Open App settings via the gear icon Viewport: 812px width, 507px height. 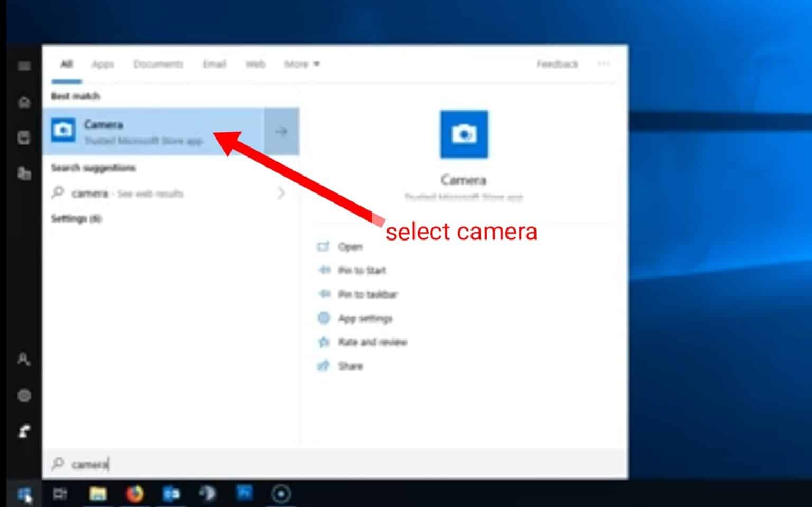coord(324,318)
